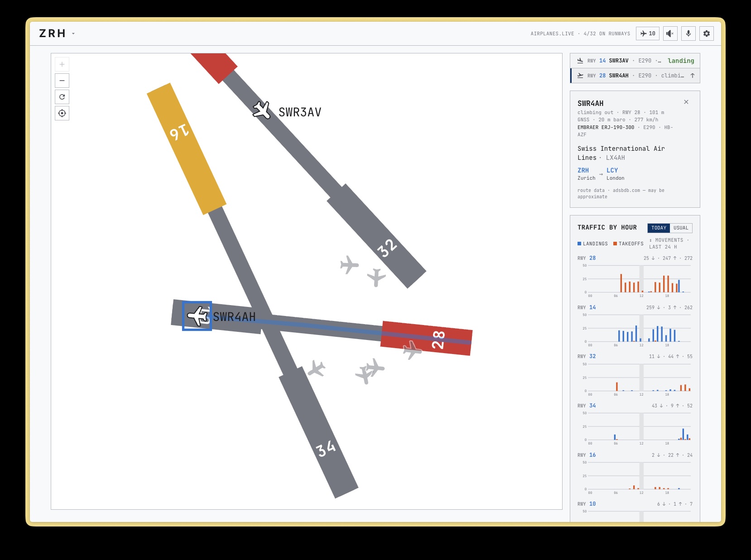Select the SWR3AV landing list entry
Image resolution: width=751 pixels, height=560 pixels.
[635, 61]
